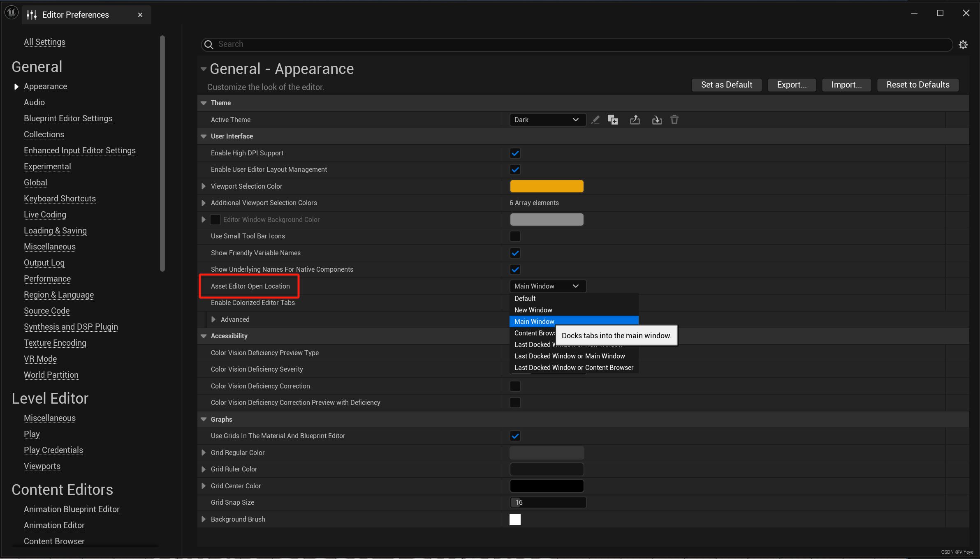
Task: Click the Reset to Defaults button
Action: coord(917,85)
